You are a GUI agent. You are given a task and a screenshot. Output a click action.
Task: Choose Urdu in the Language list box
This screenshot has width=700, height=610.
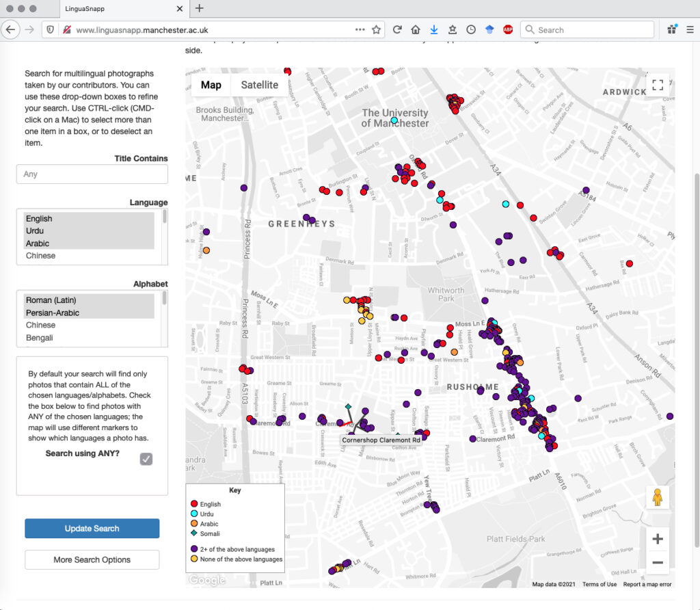[35, 231]
